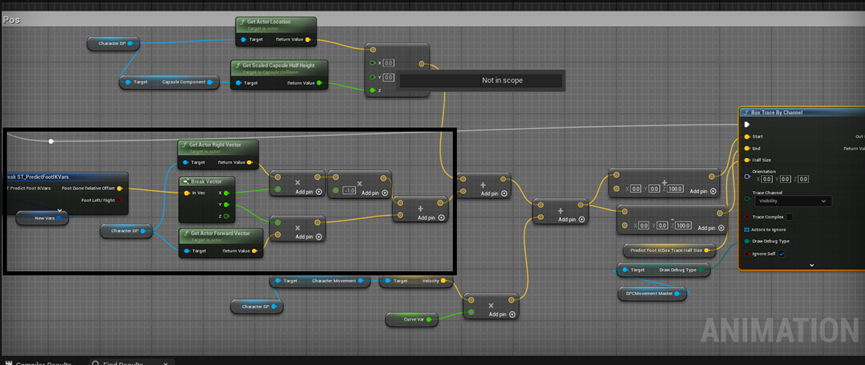Uncheck the Ignore Self checkbox

click(781, 254)
